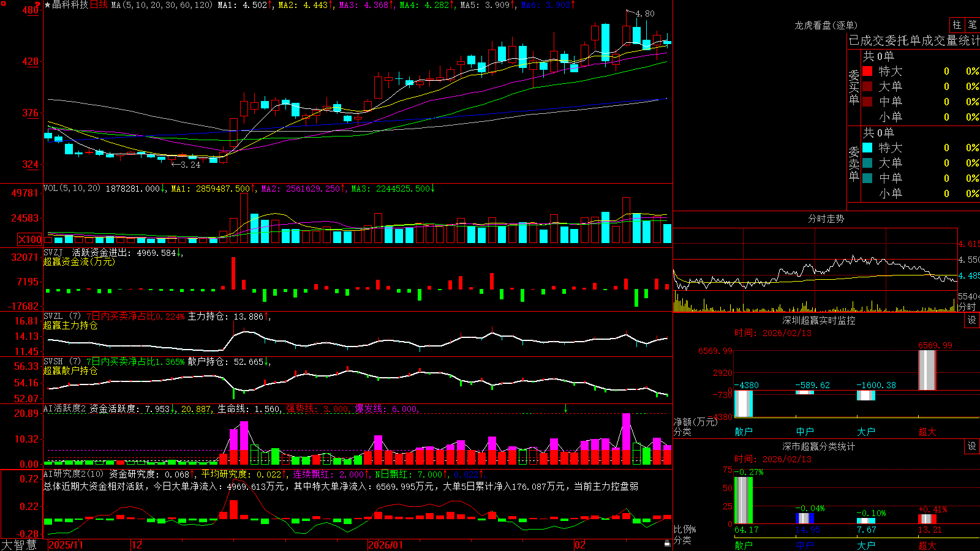Click the 深圳超赢实时监控 panel title
The image size is (980, 551).
(818, 320)
